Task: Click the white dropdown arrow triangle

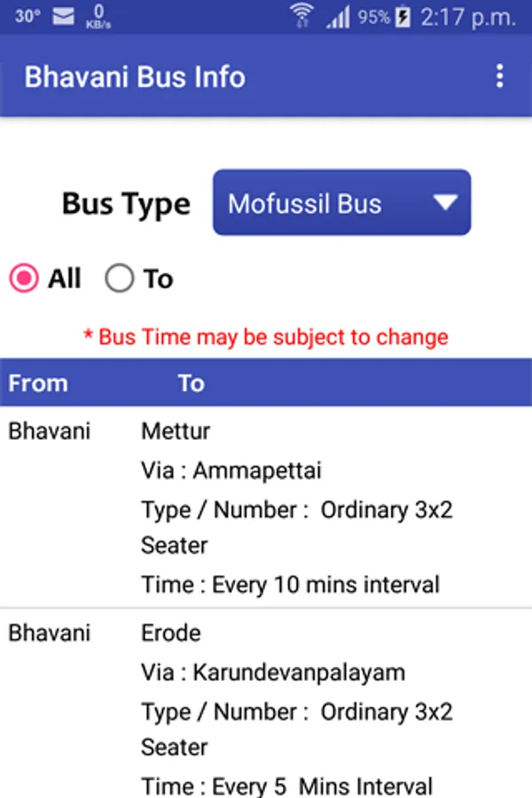Action: coord(445,203)
